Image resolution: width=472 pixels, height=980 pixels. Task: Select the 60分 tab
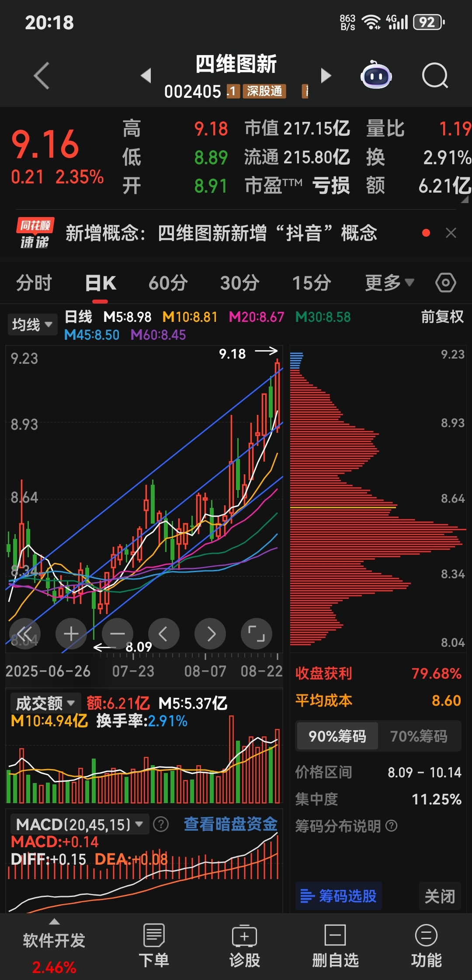coord(168,283)
